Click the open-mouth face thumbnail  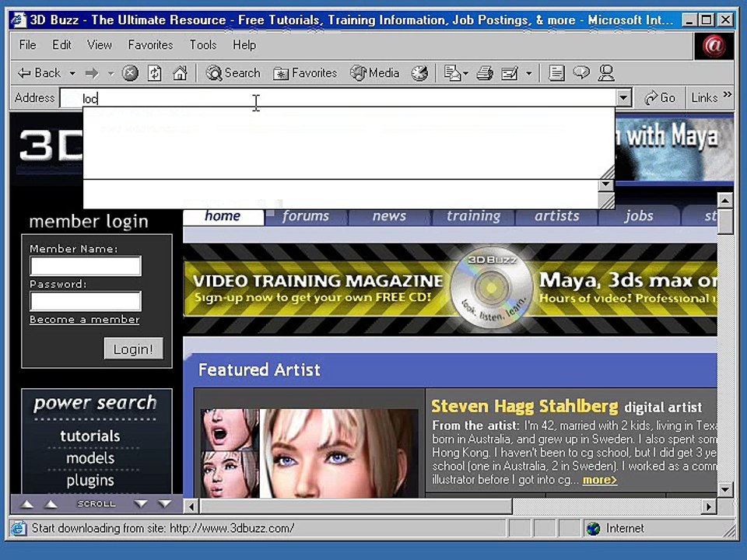230,429
